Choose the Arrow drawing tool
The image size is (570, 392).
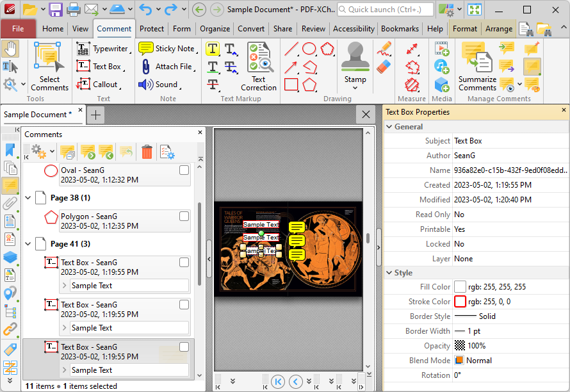coord(291,67)
